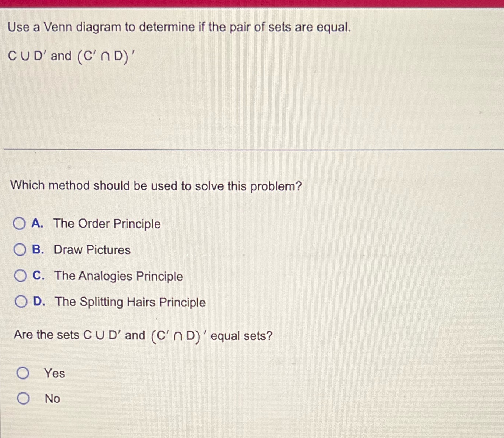
Task: Select radio button D The Splitting Hairs Principle
Action: 20,302
